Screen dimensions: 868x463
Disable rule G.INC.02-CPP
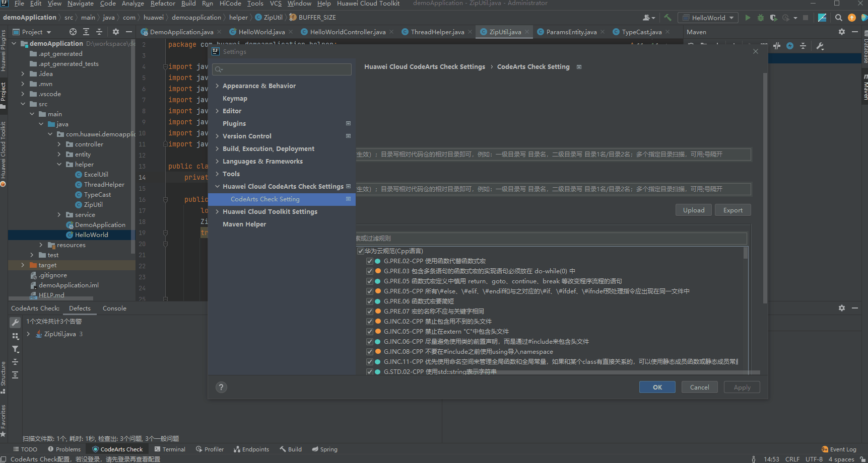click(x=369, y=321)
